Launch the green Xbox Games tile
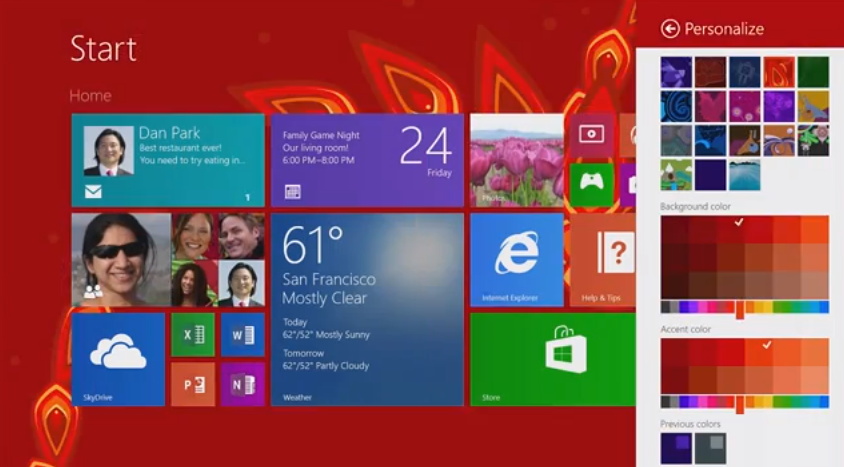Image resolution: width=844 pixels, height=467 pixels. tap(592, 185)
